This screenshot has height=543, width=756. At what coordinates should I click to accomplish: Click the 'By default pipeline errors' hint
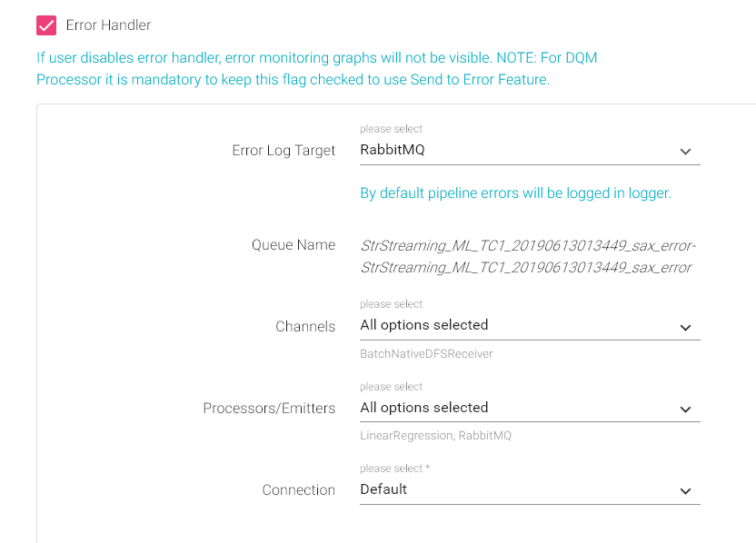tap(515, 193)
